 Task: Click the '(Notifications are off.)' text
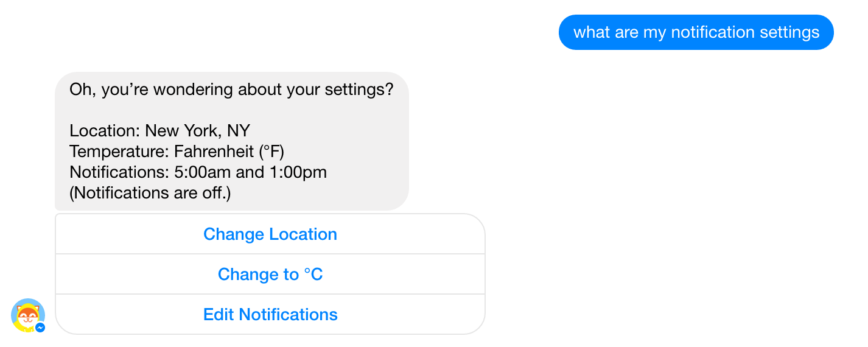150,193
